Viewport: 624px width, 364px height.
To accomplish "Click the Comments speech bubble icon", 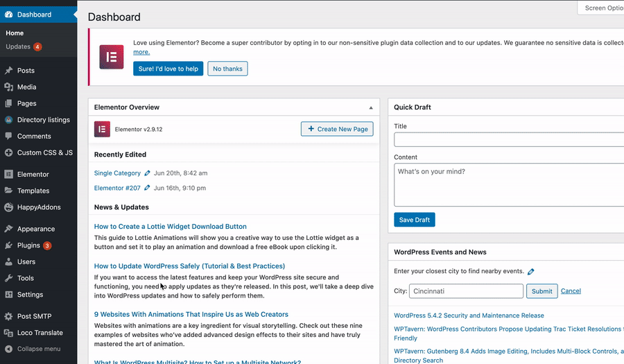I will [x=9, y=136].
